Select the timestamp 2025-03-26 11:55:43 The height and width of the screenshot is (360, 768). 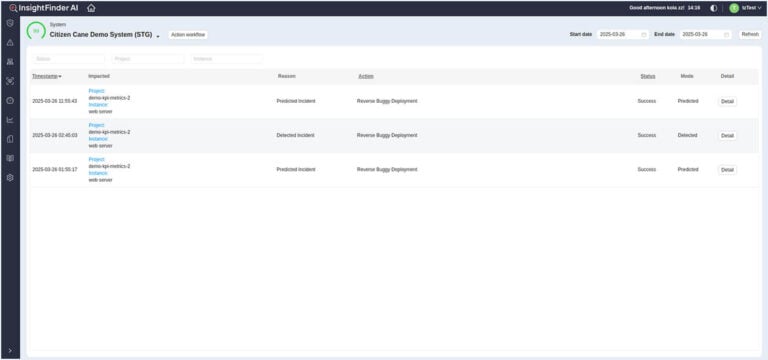pos(54,101)
